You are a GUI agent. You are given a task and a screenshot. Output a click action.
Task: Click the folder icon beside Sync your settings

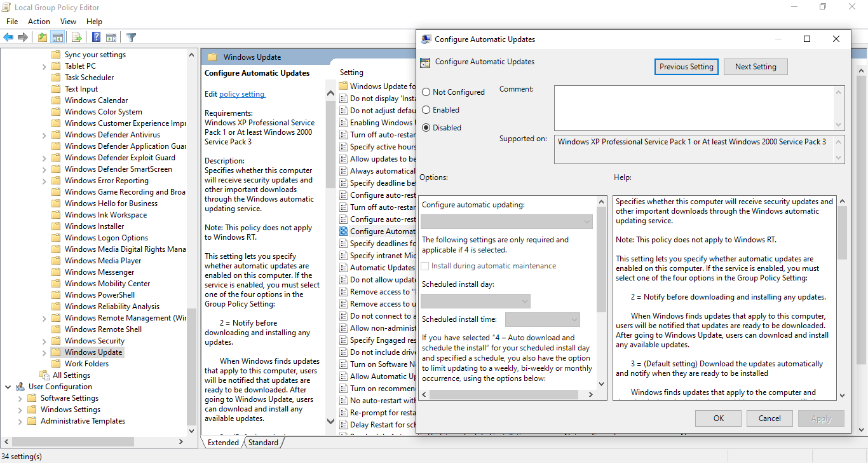pos(56,55)
